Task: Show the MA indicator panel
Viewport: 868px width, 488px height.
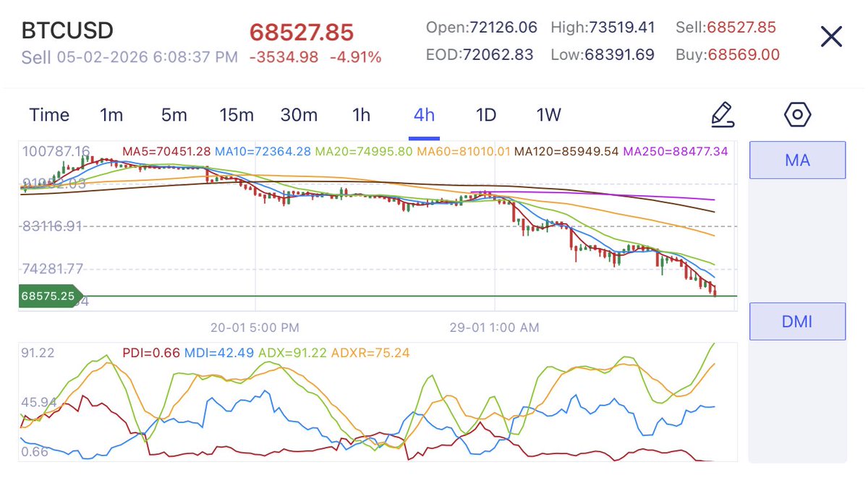Action: [797, 160]
